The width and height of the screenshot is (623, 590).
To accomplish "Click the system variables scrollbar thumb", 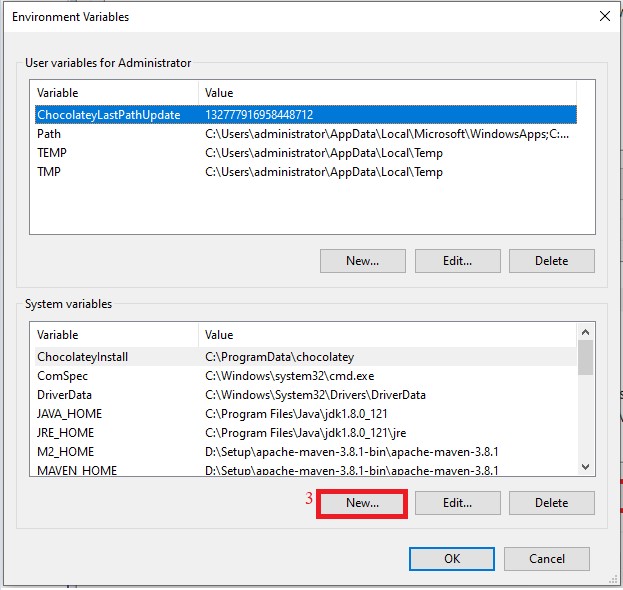I will point(585,358).
